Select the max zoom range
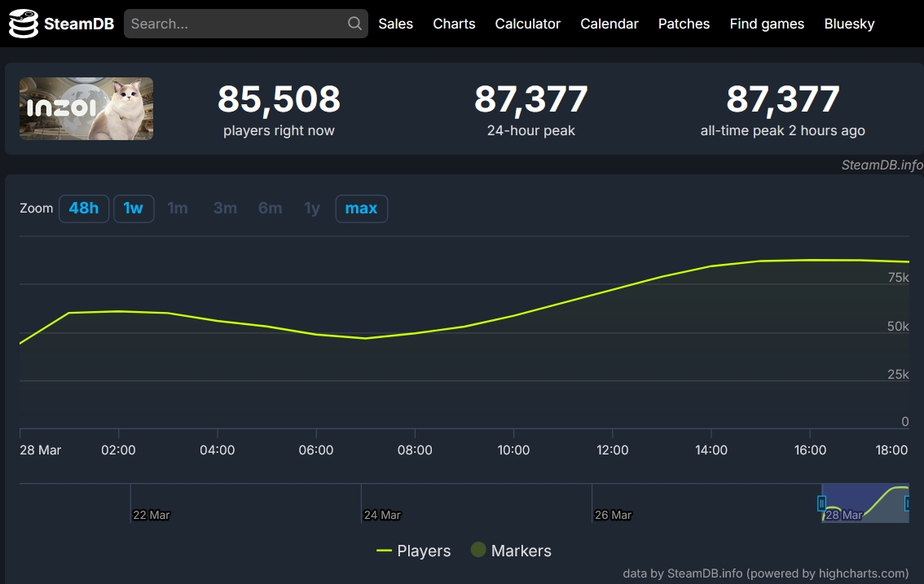This screenshot has height=584, width=924. 361,209
